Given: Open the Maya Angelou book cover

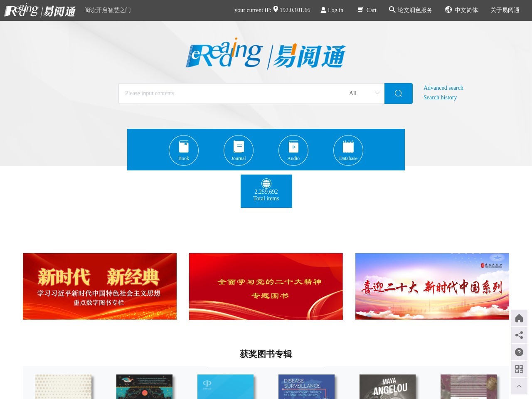Looking at the screenshot, I should coord(387,387).
